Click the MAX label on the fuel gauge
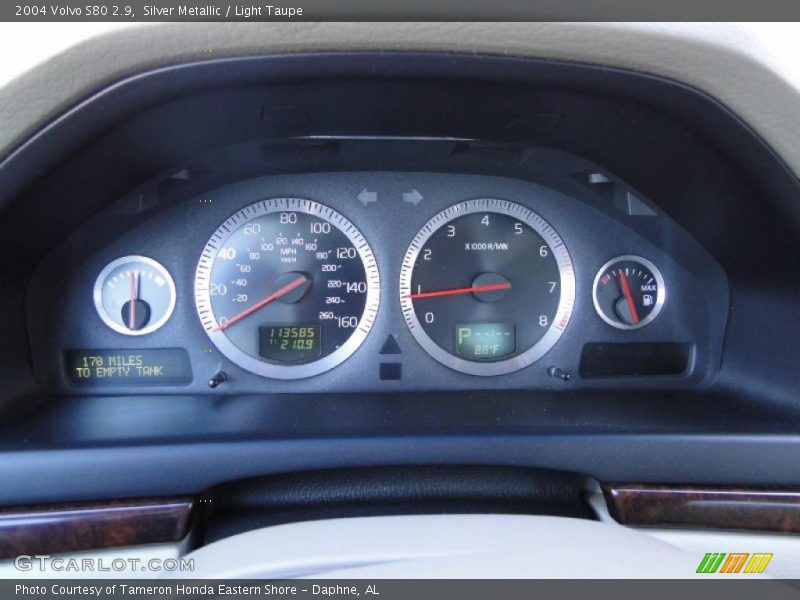This screenshot has height=600, width=800. pos(648,288)
